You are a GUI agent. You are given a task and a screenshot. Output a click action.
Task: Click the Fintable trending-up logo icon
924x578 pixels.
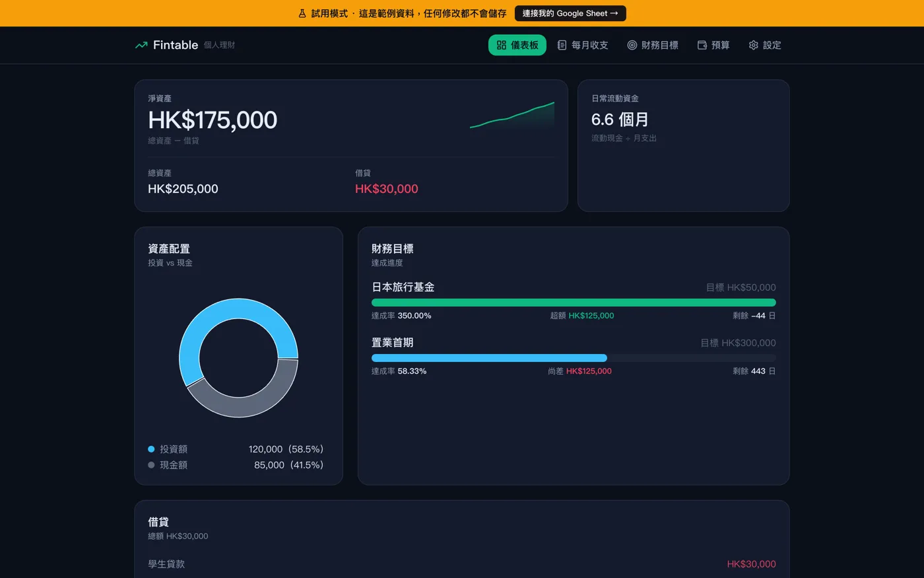141,45
